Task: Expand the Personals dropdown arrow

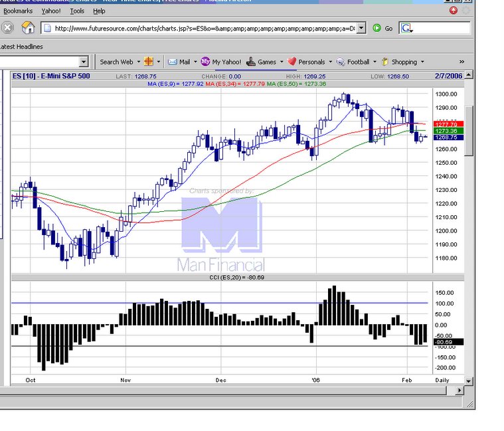Action: (x=331, y=62)
